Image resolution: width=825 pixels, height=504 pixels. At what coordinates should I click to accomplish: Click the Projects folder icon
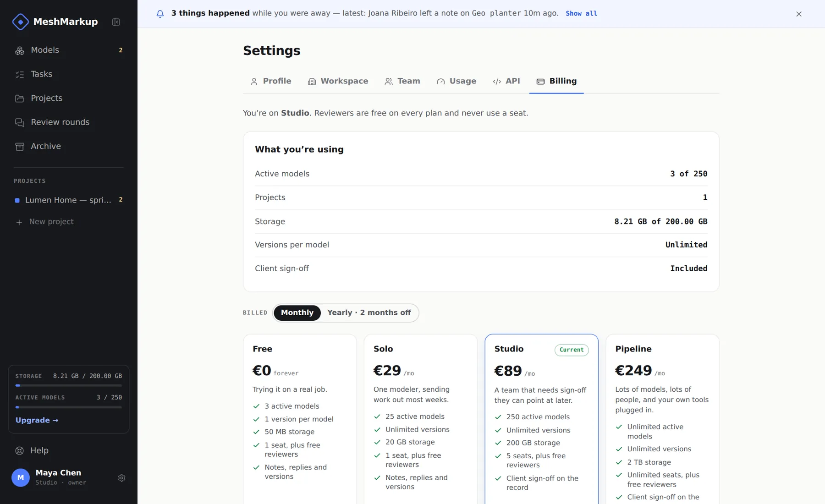pyautogui.click(x=20, y=99)
